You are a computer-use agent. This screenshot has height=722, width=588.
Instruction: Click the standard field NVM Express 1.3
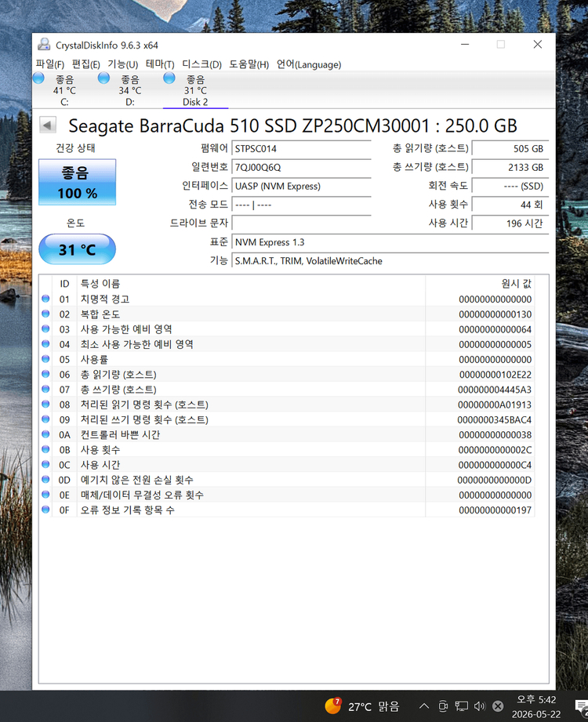click(390, 242)
